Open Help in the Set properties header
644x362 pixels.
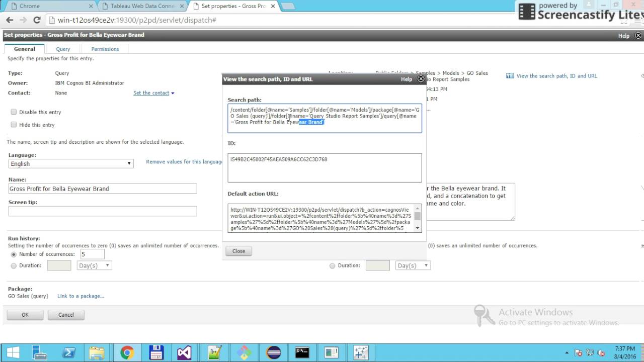click(x=624, y=36)
